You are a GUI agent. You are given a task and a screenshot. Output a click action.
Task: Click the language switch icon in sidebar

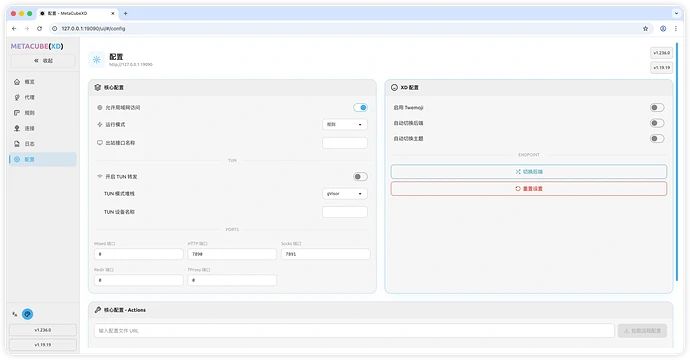pyautogui.click(x=15, y=314)
